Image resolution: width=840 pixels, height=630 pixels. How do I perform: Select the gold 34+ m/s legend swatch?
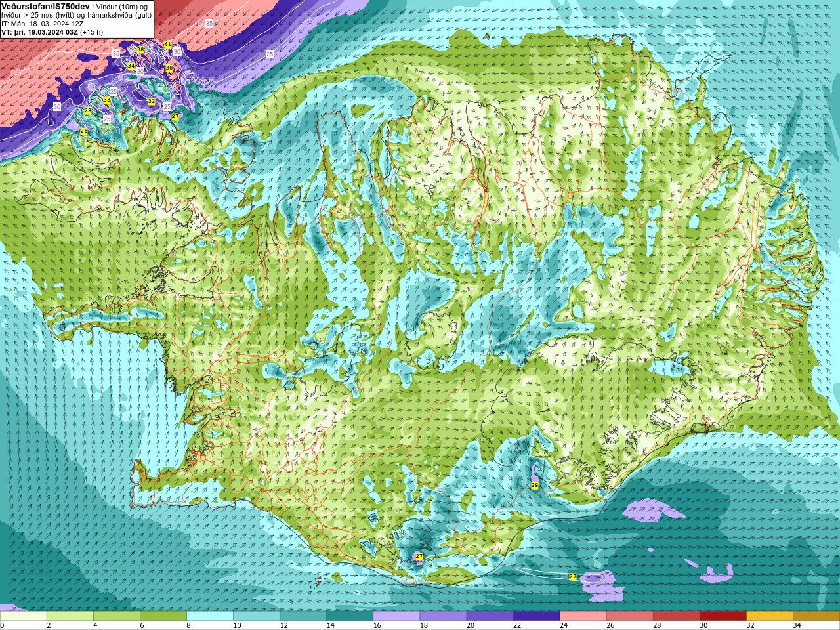(x=816, y=616)
